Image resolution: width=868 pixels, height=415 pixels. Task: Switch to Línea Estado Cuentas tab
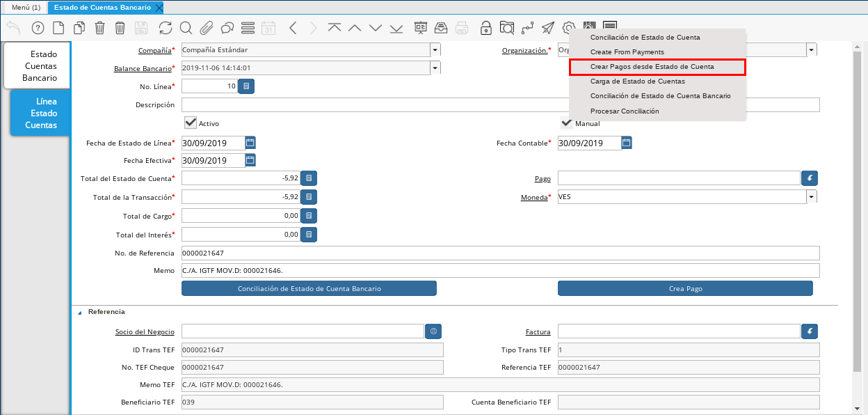[40, 113]
